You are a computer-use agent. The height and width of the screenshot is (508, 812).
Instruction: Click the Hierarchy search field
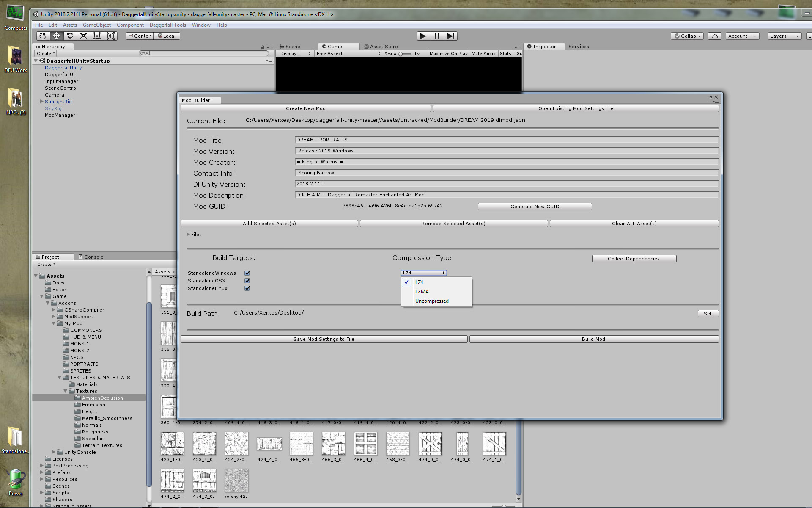coord(203,53)
